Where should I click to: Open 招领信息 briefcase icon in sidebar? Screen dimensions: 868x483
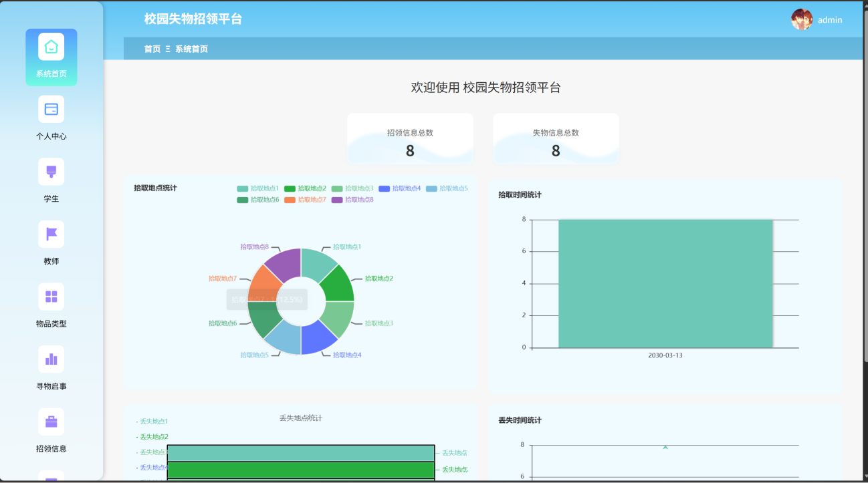[x=51, y=422]
